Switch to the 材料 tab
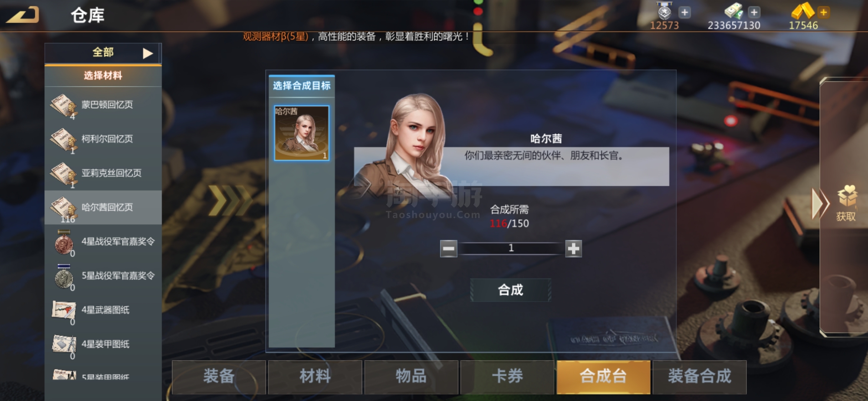The image size is (868, 401). (315, 376)
